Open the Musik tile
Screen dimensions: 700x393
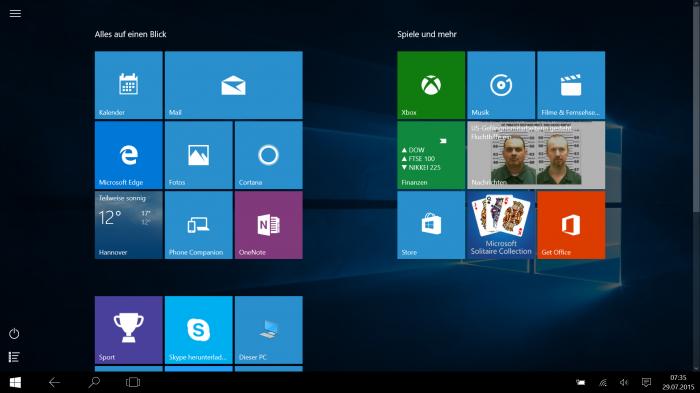click(501, 85)
